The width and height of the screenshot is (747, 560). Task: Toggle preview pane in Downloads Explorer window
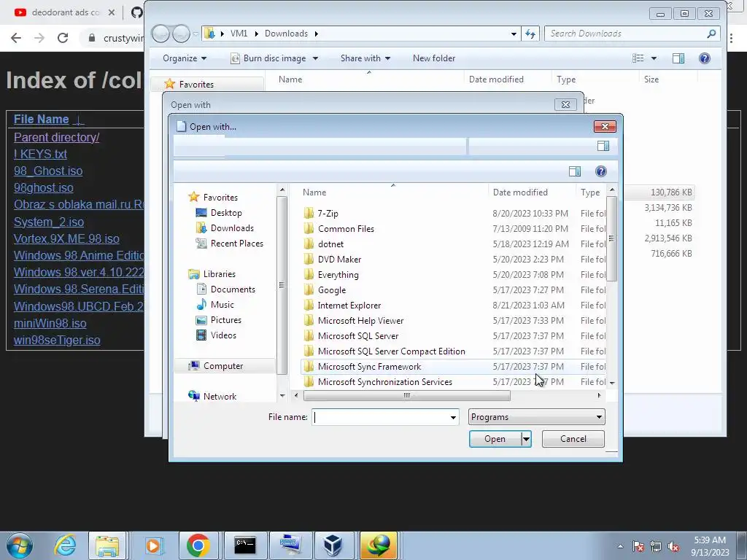pos(678,58)
